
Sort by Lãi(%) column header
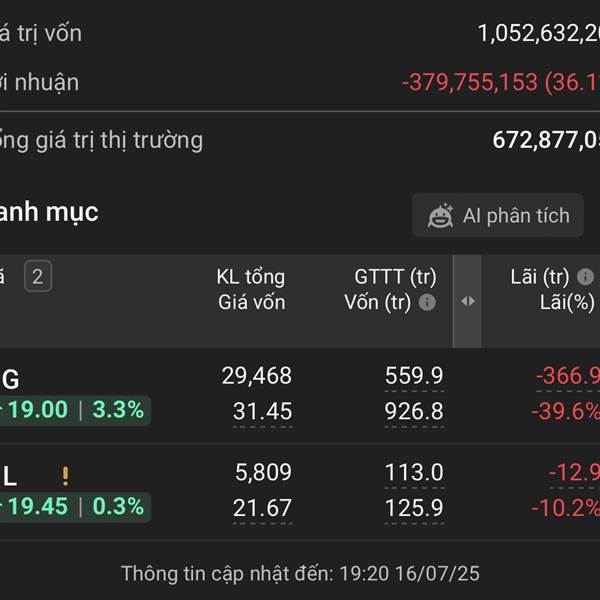pos(567,302)
